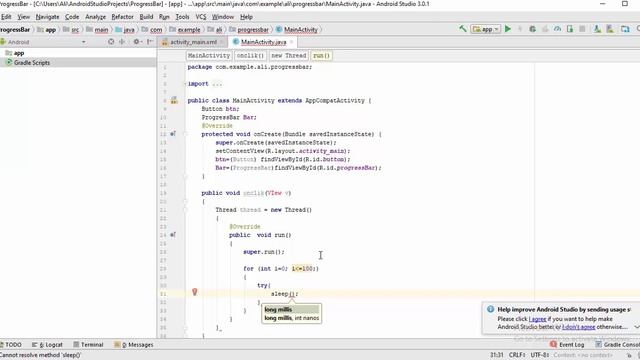This screenshot has height=360, width=640.
Task: Click the src breadcrumb folder
Action: pos(71,29)
